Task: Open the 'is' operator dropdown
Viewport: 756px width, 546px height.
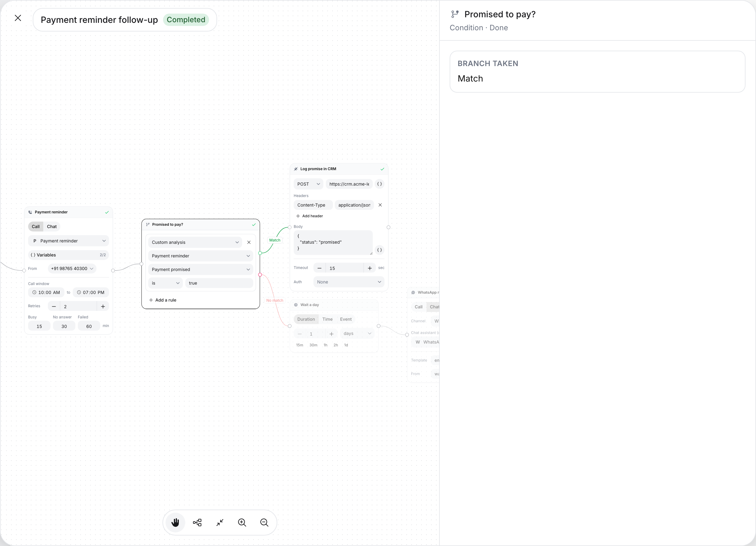Action: coord(165,283)
